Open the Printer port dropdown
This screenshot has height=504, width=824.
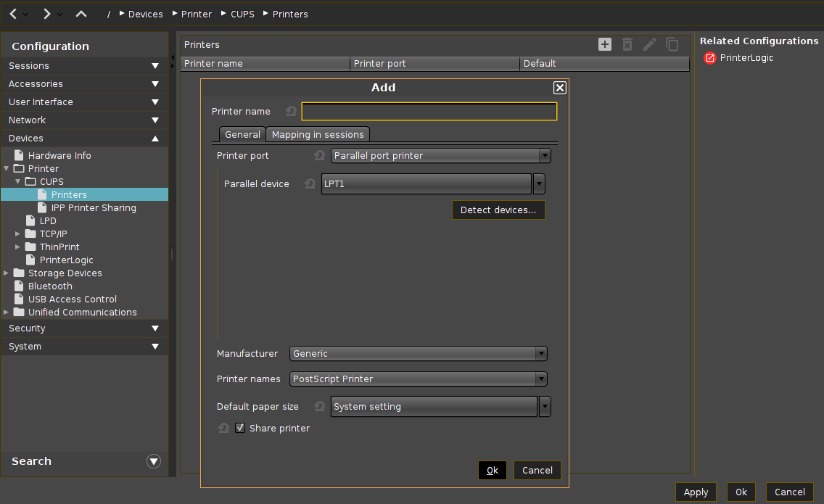coord(441,156)
